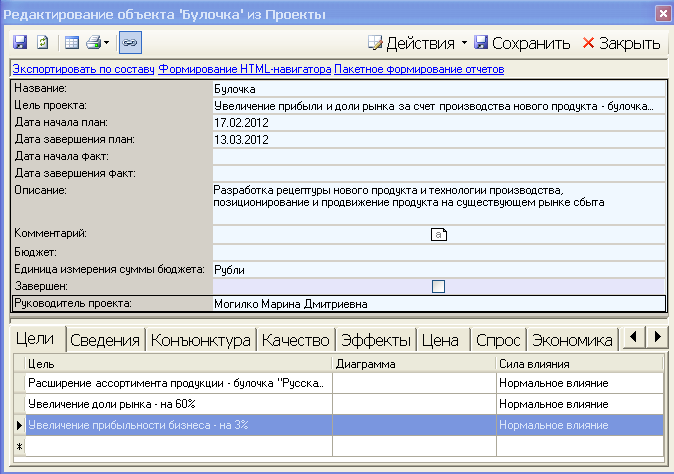This screenshot has width=674, height=474.
Task: Open the print options dropdown arrow
Action: [x=106, y=43]
